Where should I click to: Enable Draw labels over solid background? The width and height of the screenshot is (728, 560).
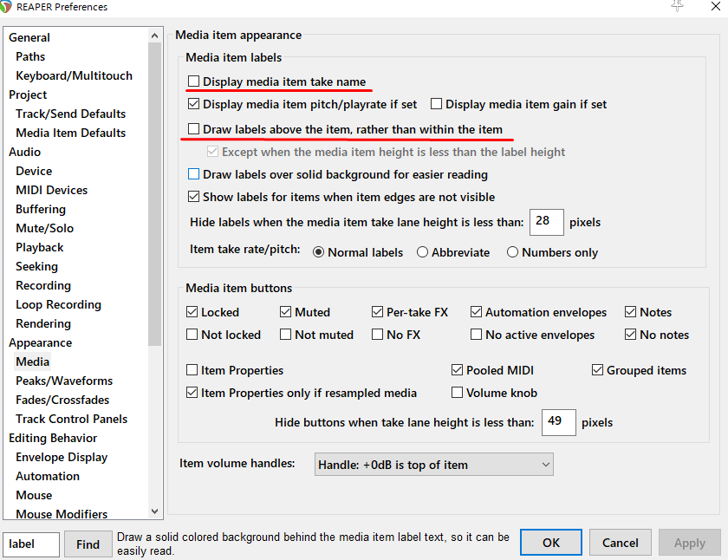[193, 174]
